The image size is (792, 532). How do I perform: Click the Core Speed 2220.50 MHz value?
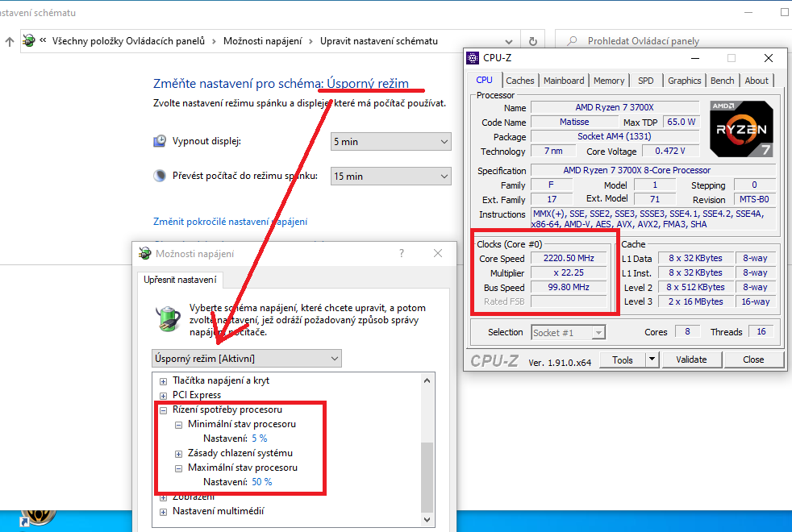[569, 258]
